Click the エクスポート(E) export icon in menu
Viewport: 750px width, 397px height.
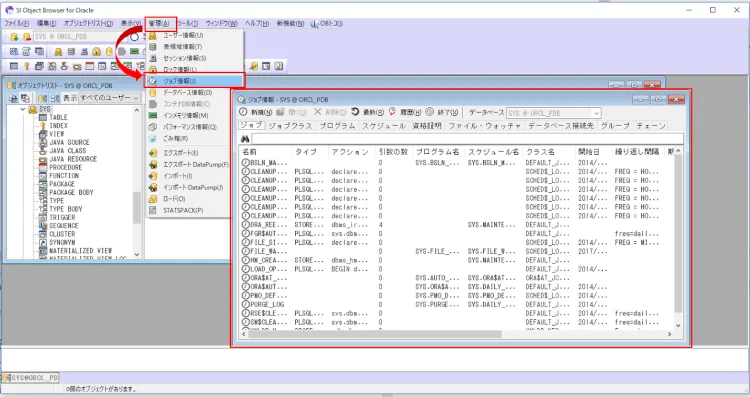pos(153,153)
